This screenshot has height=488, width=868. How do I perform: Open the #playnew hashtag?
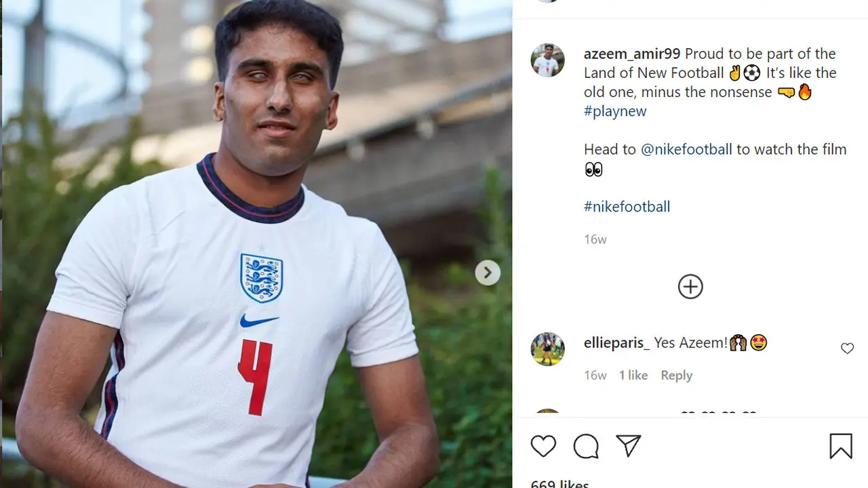coord(615,111)
